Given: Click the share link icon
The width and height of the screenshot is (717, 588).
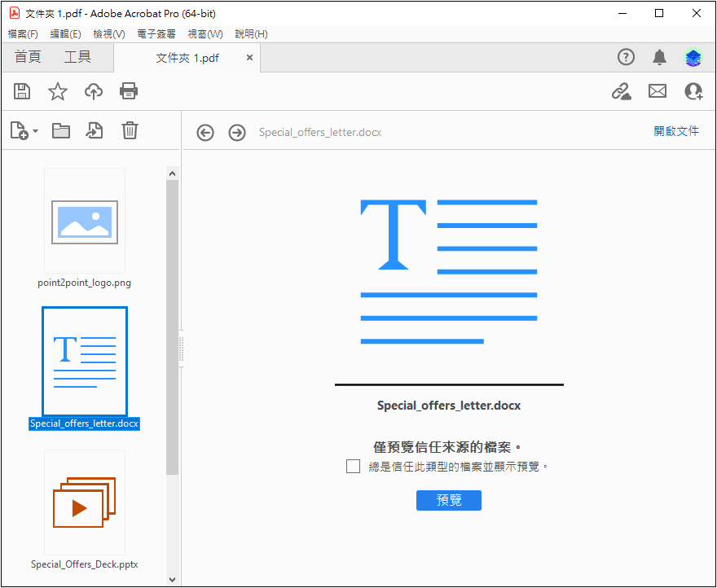Looking at the screenshot, I should pyautogui.click(x=622, y=91).
